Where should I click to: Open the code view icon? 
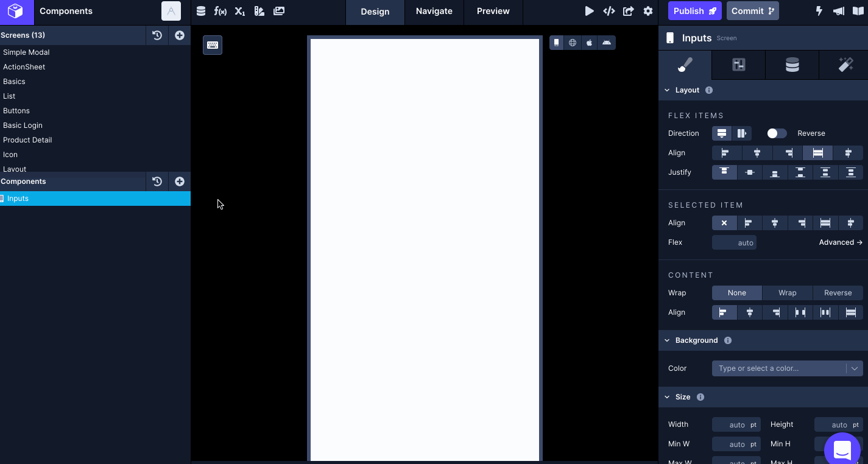609,11
